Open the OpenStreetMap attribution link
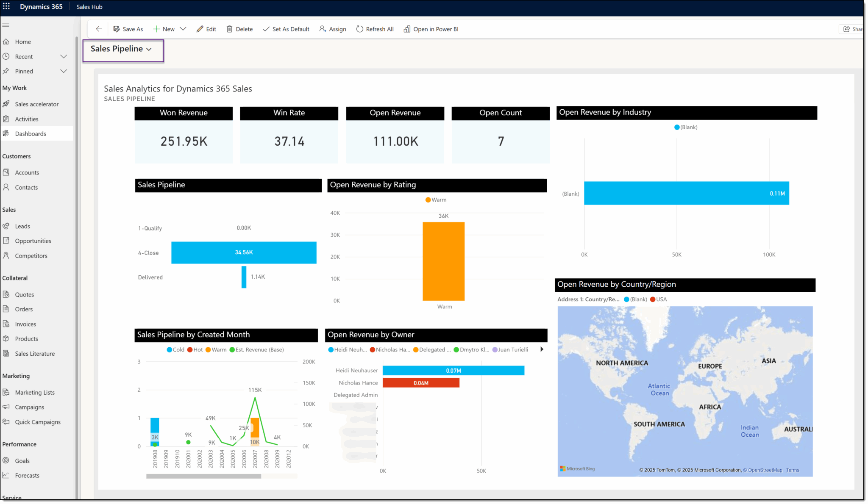The image size is (868, 504). 763,470
